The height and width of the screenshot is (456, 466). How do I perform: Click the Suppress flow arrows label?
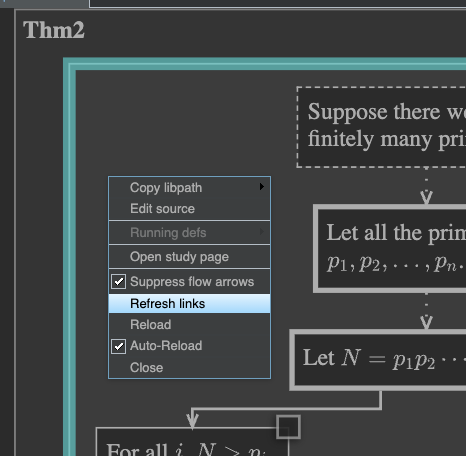click(192, 282)
